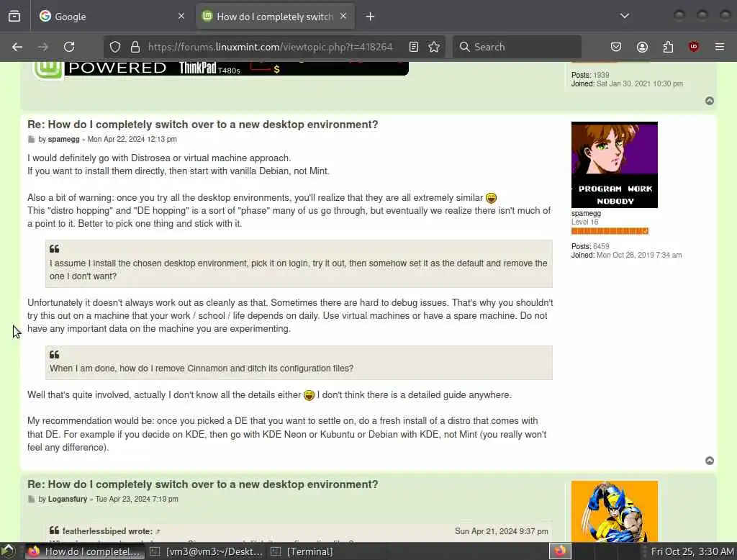Open the Extensions puzzle icon
737x560 pixels.
point(668,47)
